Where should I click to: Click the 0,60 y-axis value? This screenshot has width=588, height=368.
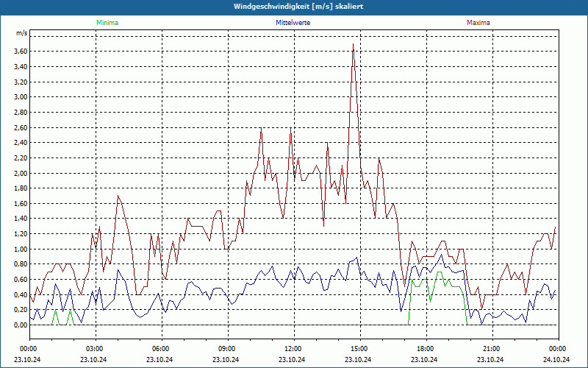pyautogui.click(x=21, y=280)
